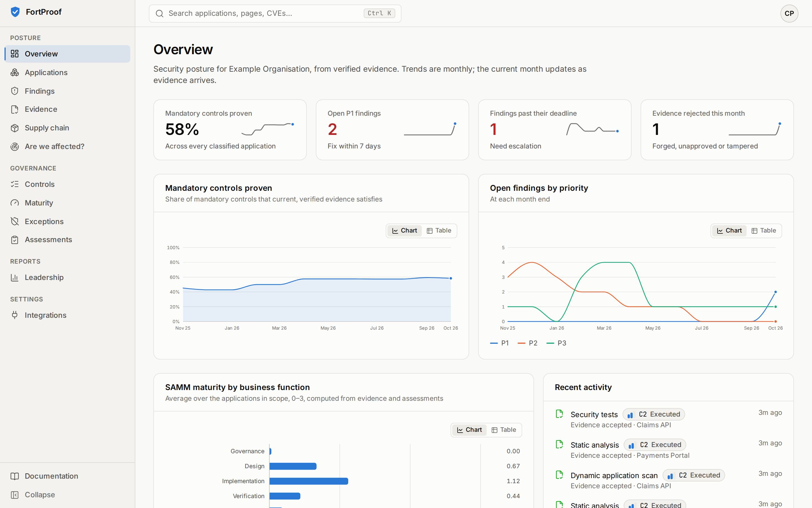The height and width of the screenshot is (508, 812).
Task: Click the Applications icon in sidebar
Action: [14, 73]
